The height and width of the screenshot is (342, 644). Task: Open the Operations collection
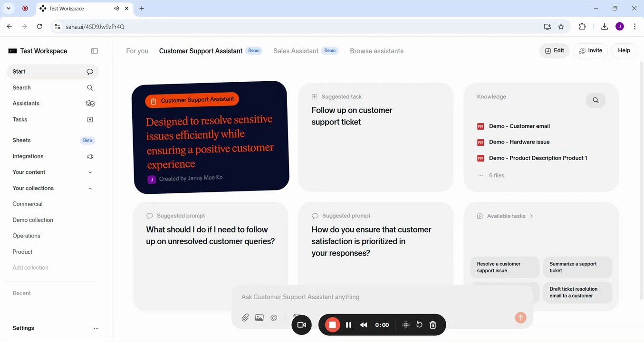coord(26,236)
